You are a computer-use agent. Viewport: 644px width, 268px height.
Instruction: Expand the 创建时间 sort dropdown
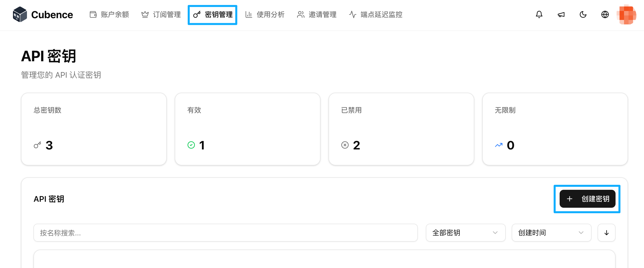551,233
